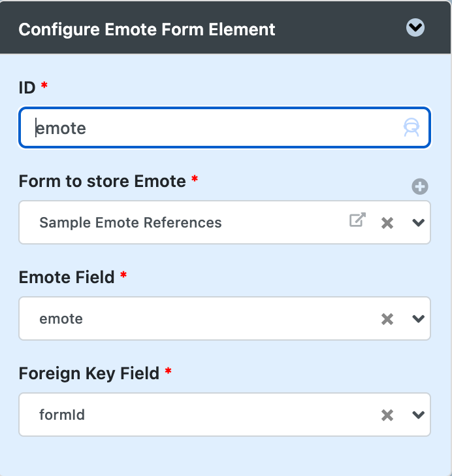The image size is (452, 476).
Task: Add new form with plus icon
Action: tap(420, 186)
